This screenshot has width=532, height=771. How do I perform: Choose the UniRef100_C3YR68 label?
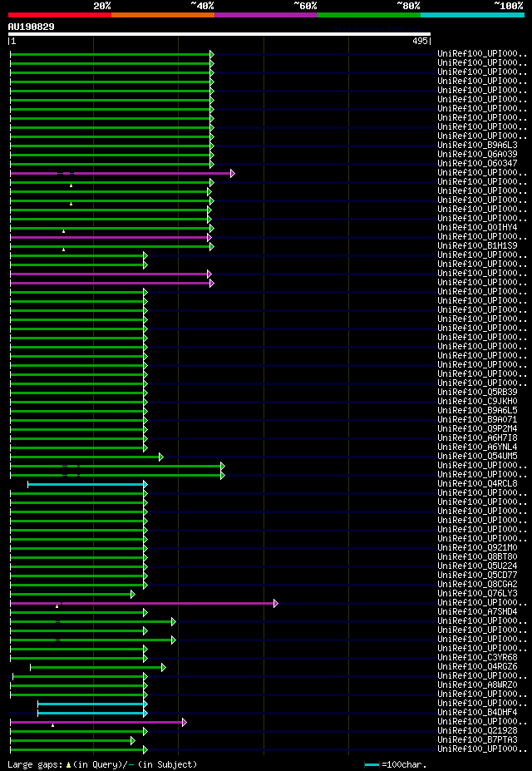[477, 658]
